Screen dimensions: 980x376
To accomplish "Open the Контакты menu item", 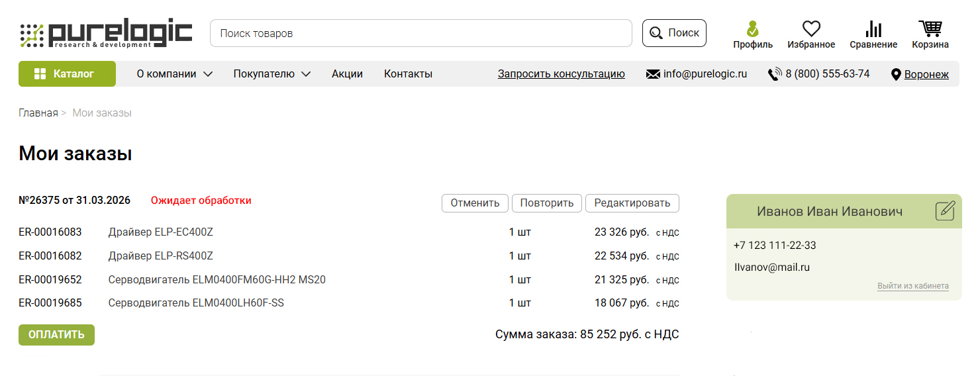I will pyautogui.click(x=408, y=74).
